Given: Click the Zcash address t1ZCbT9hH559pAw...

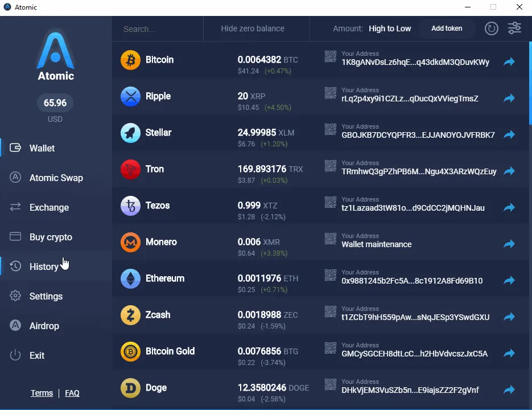Looking at the screenshot, I should coord(415,317).
